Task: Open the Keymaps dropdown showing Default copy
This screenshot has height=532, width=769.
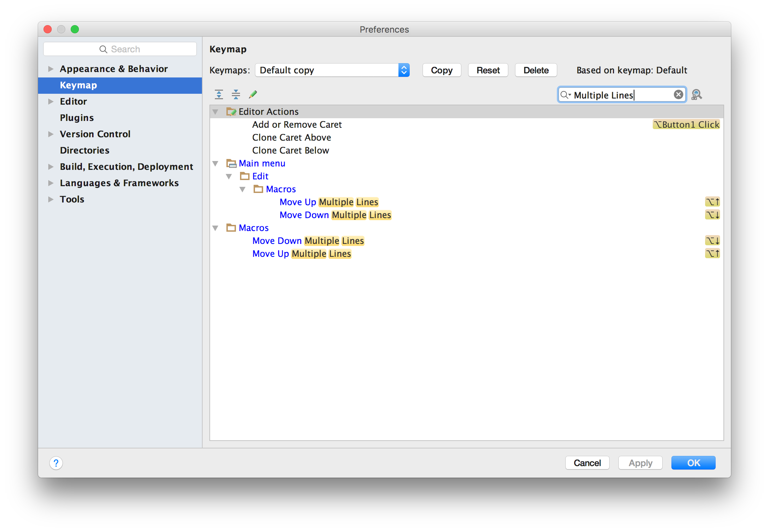Action: 332,70
